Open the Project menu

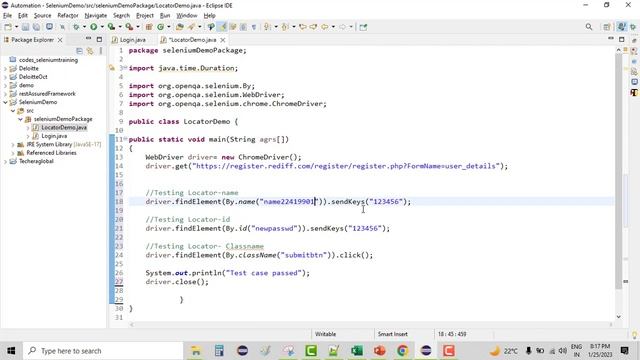click(x=144, y=16)
